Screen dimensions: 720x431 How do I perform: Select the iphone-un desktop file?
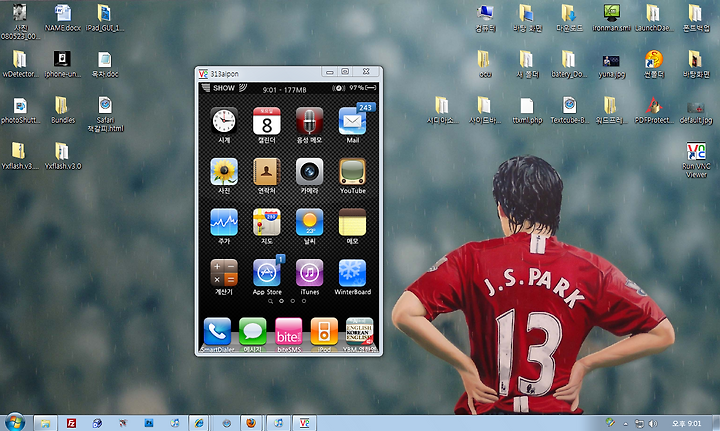(62, 64)
